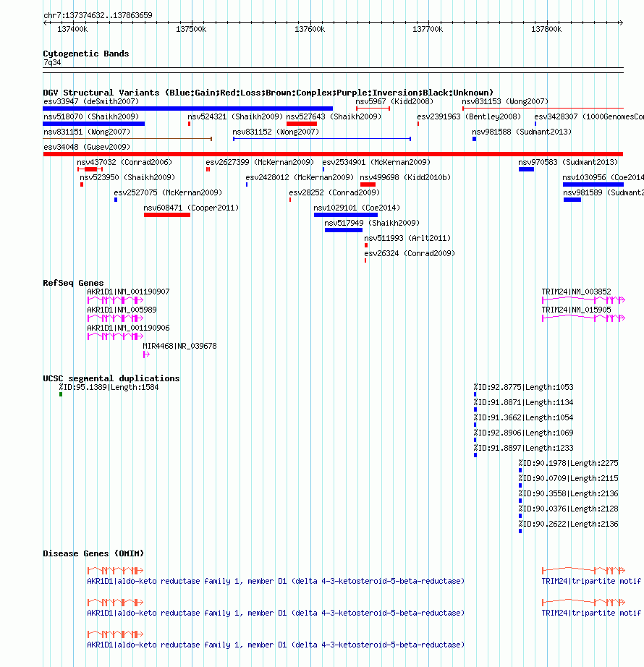The image size is (644, 667).
Task: Open variant nsv5967 (Kidd2008)
Action: tap(394, 101)
